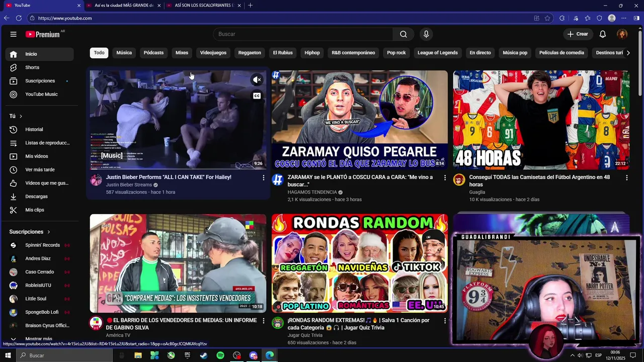Click the Windows taskbar search box
644x362 pixels.
(x=65, y=355)
